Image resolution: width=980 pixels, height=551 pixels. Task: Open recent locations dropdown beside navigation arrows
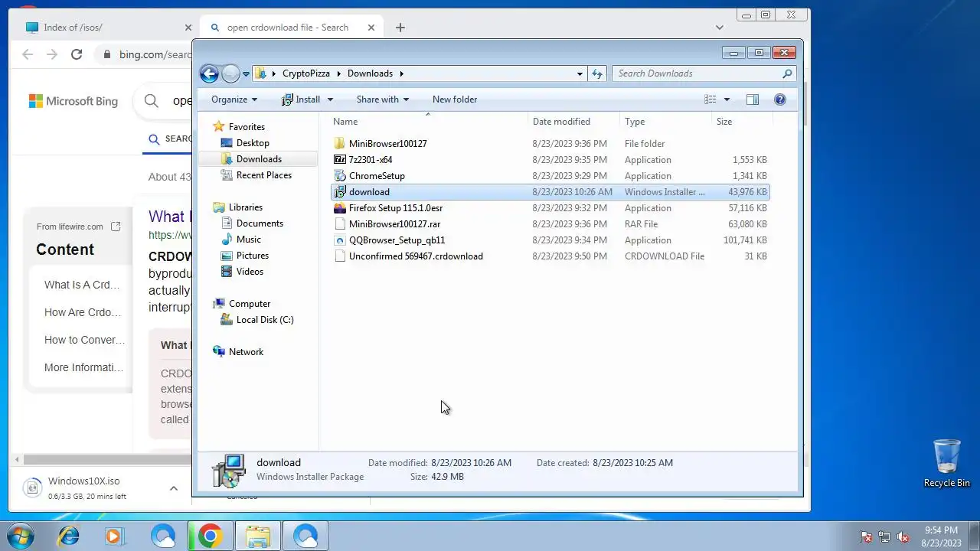click(246, 74)
